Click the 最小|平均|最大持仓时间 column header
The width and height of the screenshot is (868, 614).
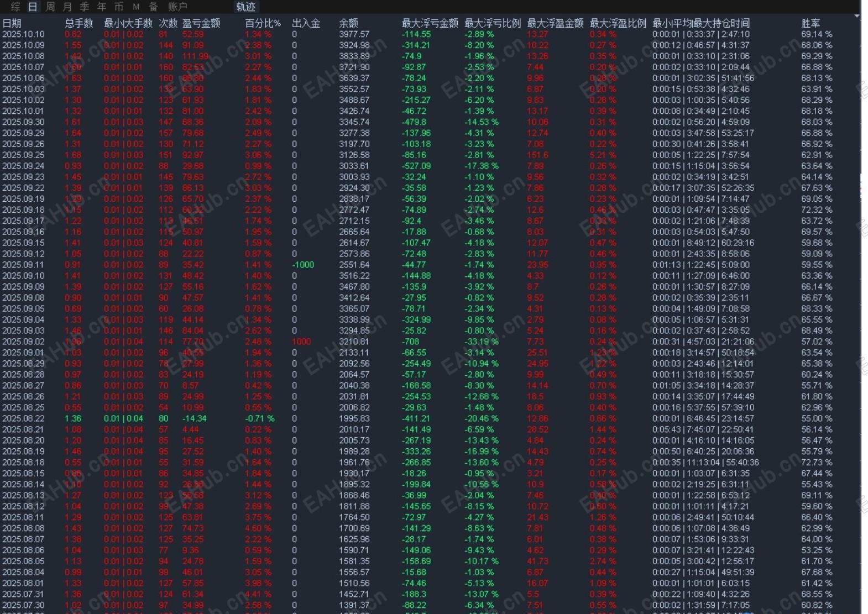(x=701, y=23)
